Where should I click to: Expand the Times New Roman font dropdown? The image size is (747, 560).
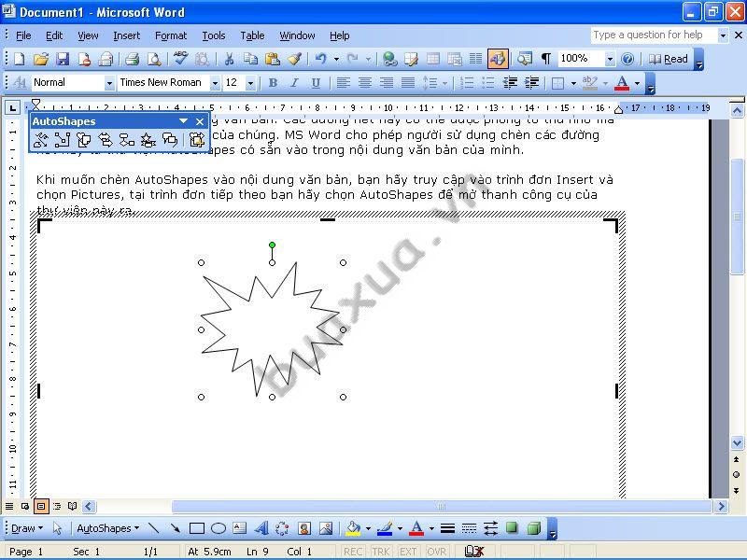tap(216, 83)
